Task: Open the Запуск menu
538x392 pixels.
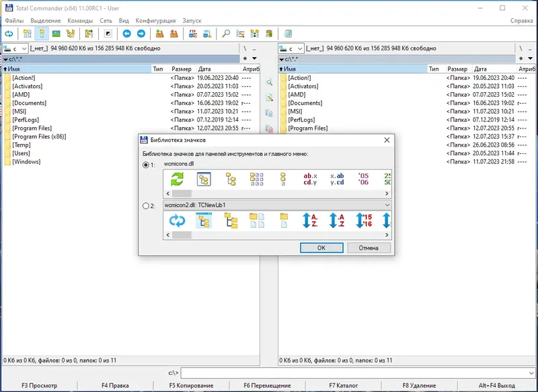Action: 192,21
